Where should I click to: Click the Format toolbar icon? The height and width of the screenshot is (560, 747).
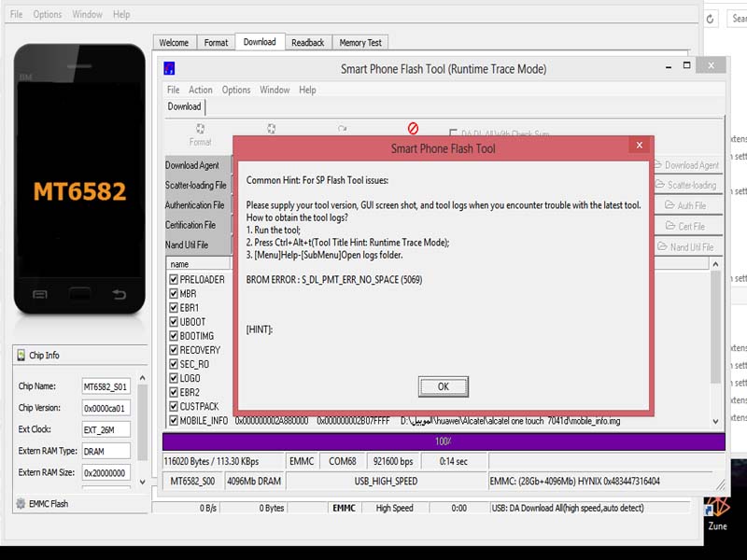click(200, 129)
